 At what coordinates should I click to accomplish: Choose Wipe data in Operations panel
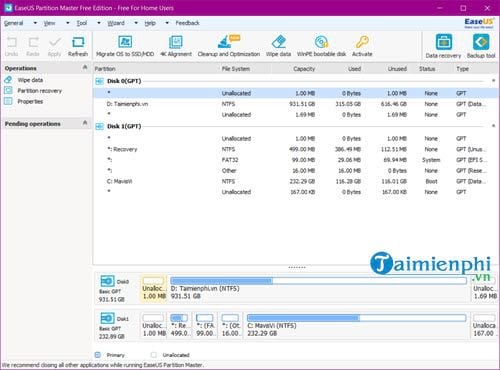tap(30, 80)
